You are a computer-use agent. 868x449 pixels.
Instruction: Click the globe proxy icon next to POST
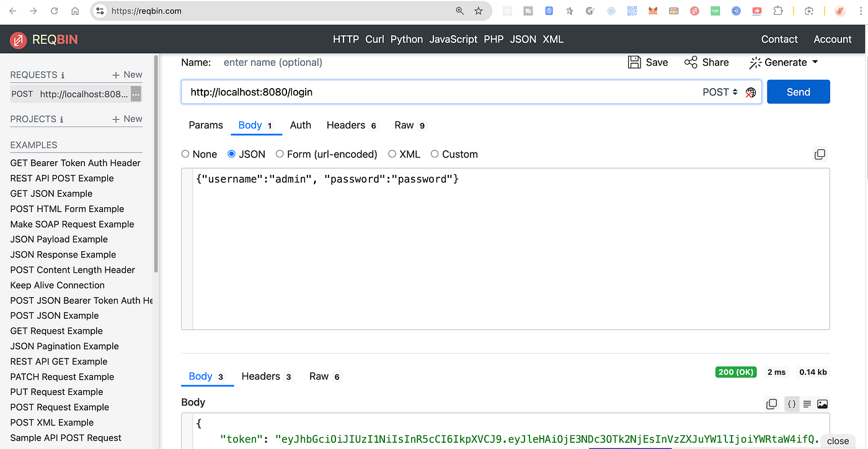pyautogui.click(x=750, y=91)
